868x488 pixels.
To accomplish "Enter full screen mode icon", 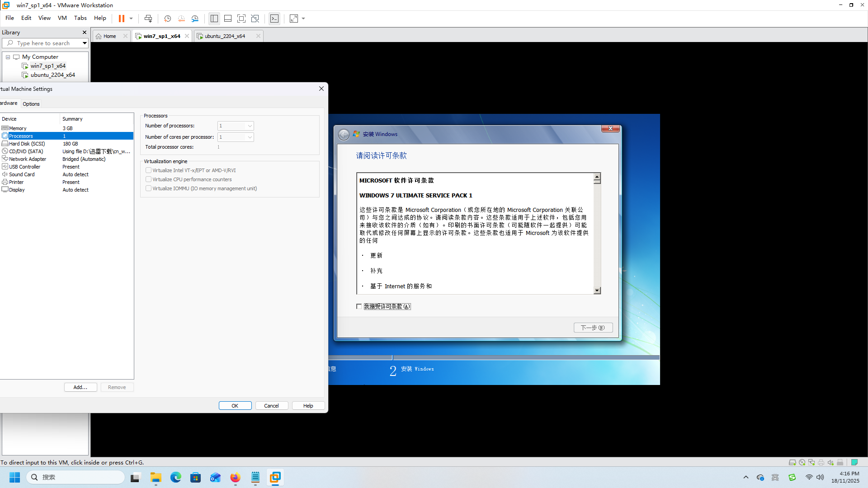I will click(x=241, y=19).
